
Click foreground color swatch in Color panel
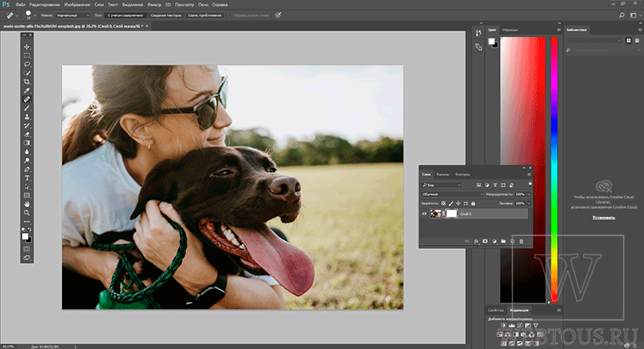[491, 41]
